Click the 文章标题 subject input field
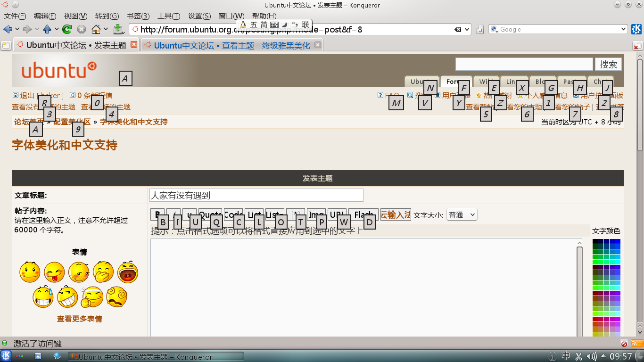 click(256, 195)
